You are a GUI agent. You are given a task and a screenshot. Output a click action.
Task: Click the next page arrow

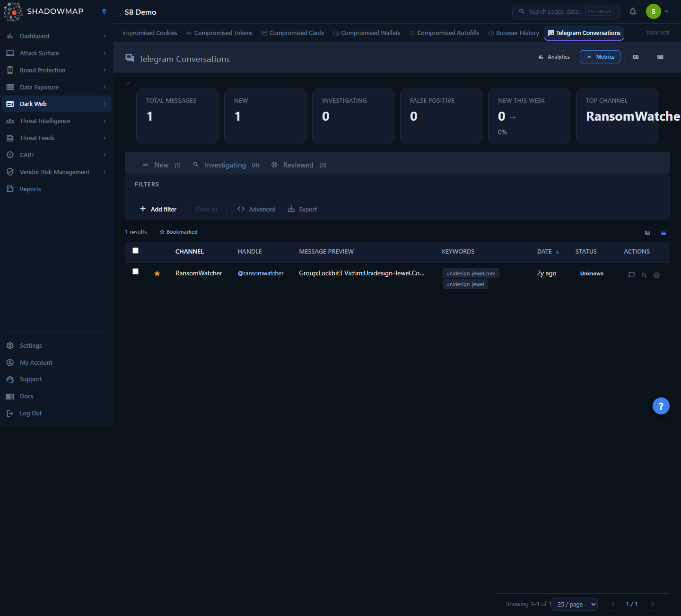coord(653,604)
